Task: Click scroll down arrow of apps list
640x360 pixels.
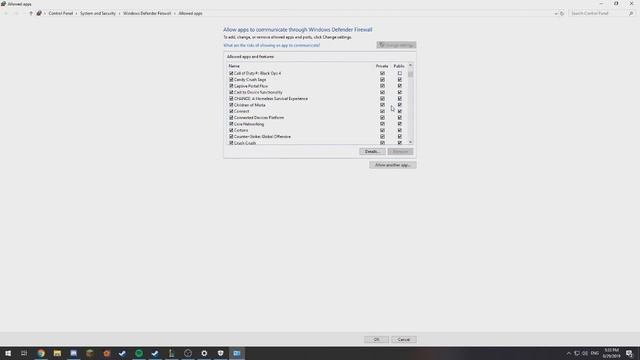Action: (410, 142)
